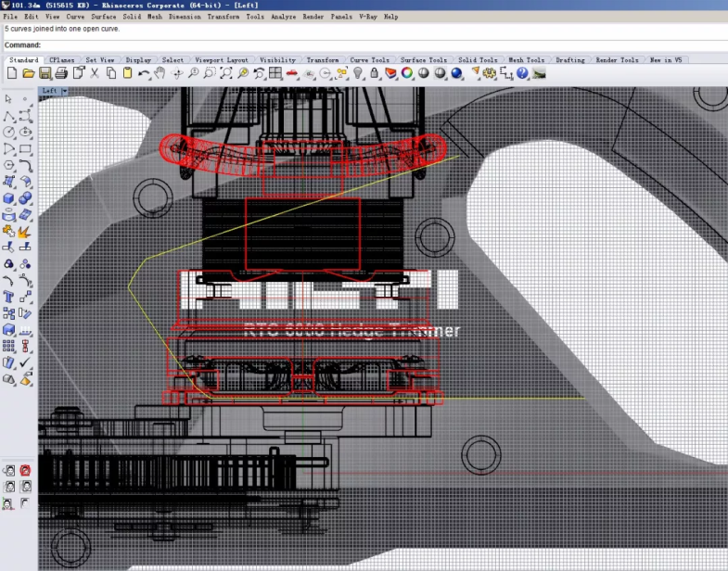Select the Polyline tool in left sidebar
Screen dimensions: 728x571
click(x=9, y=116)
